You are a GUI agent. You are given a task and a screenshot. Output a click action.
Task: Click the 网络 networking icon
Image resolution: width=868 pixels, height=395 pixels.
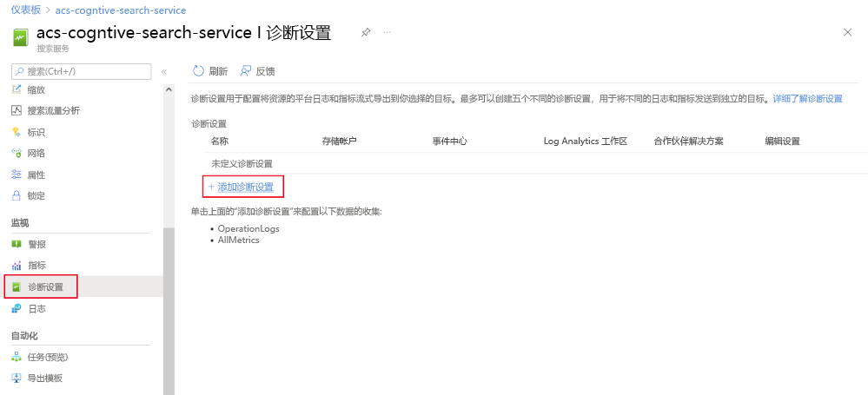17,154
